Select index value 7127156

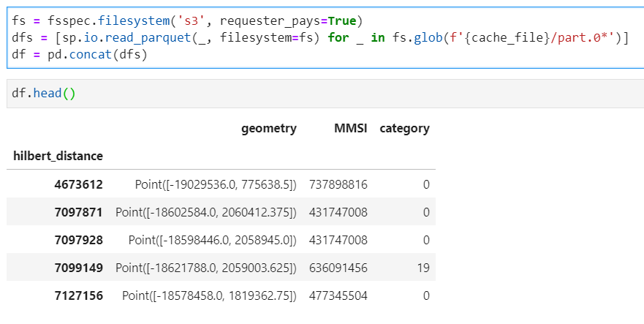pos(78,295)
